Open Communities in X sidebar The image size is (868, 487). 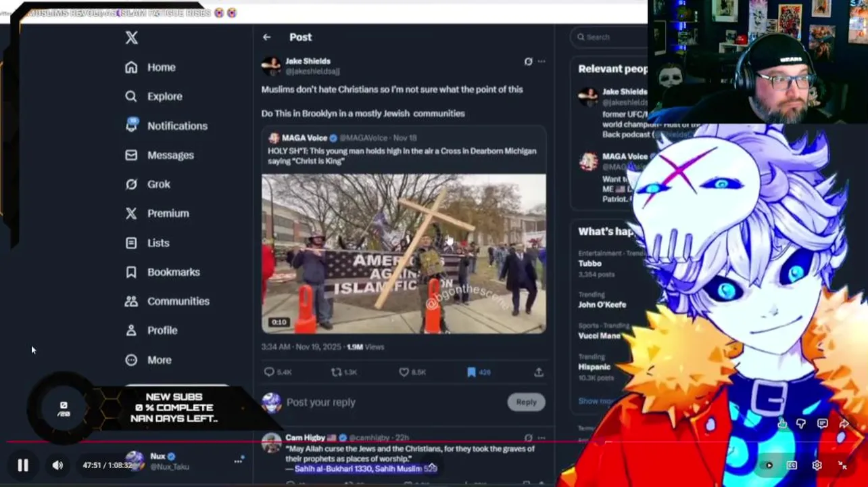(x=167, y=301)
